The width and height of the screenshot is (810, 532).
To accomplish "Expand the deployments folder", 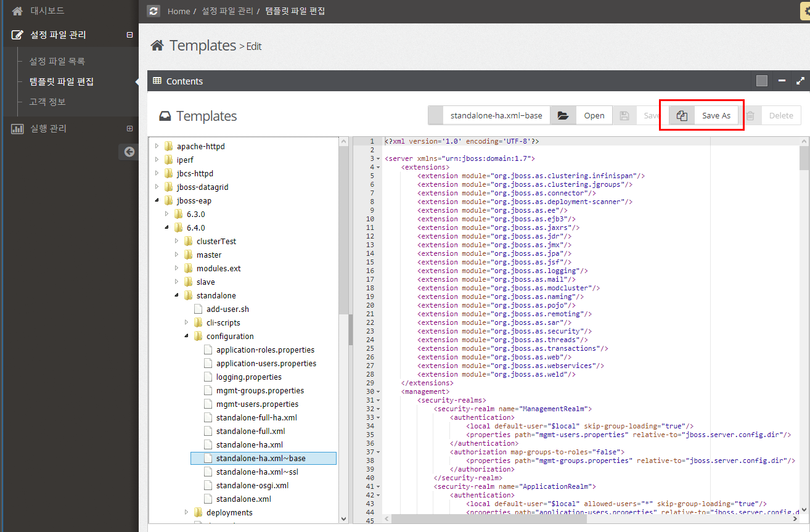I will click(x=187, y=513).
